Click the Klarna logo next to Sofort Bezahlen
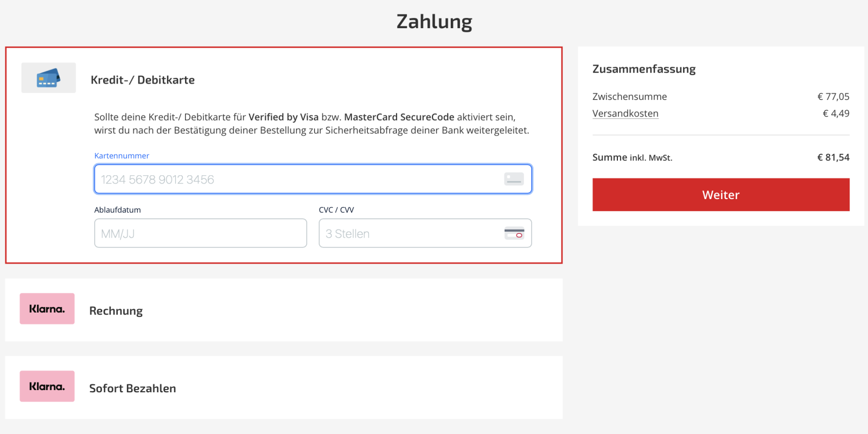This screenshot has height=434, width=868. [x=47, y=386]
